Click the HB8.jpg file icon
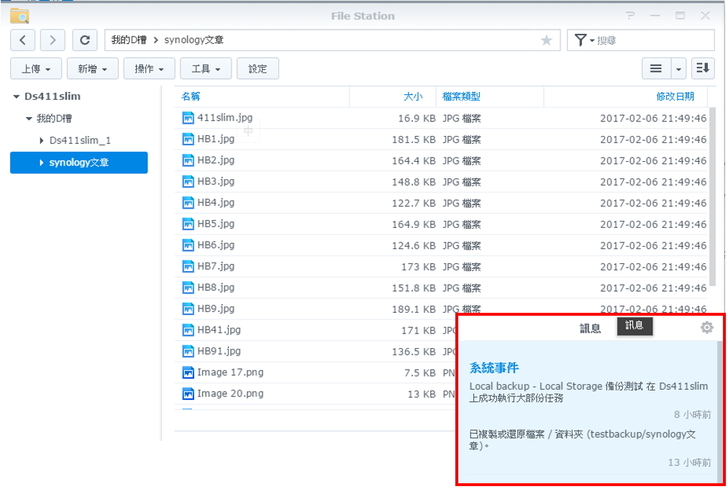Screen dimensions: 728x489 (x=188, y=288)
